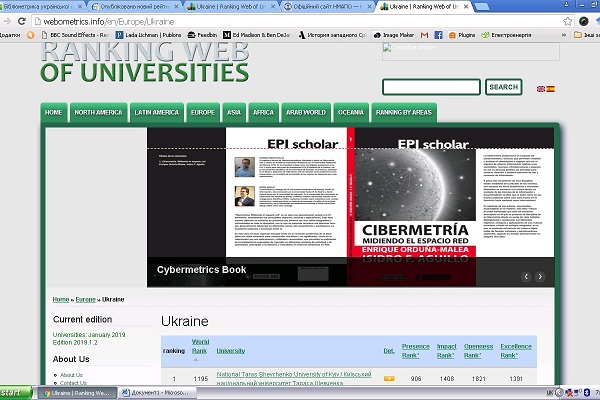Switch to Опубліковано новий рейтинг browser tab

coord(135,7)
